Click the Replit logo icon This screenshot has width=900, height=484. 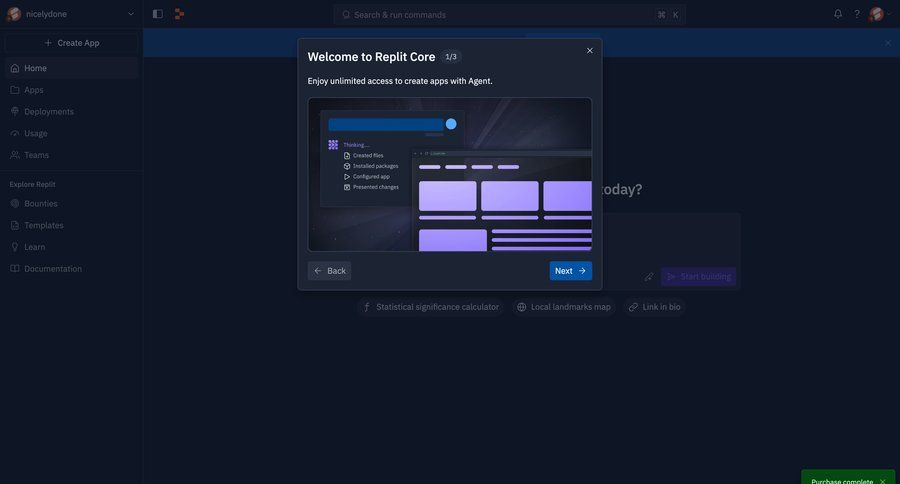pos(179,14)
